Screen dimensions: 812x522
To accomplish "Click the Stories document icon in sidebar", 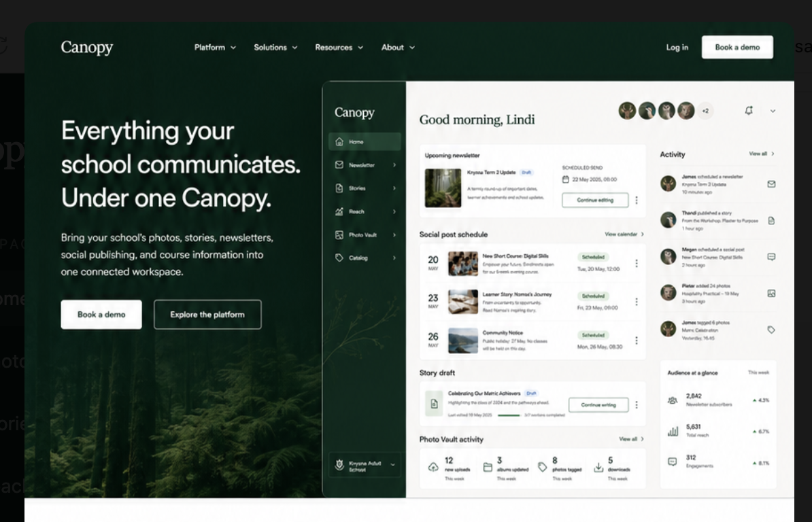I will tap(339, 188).
